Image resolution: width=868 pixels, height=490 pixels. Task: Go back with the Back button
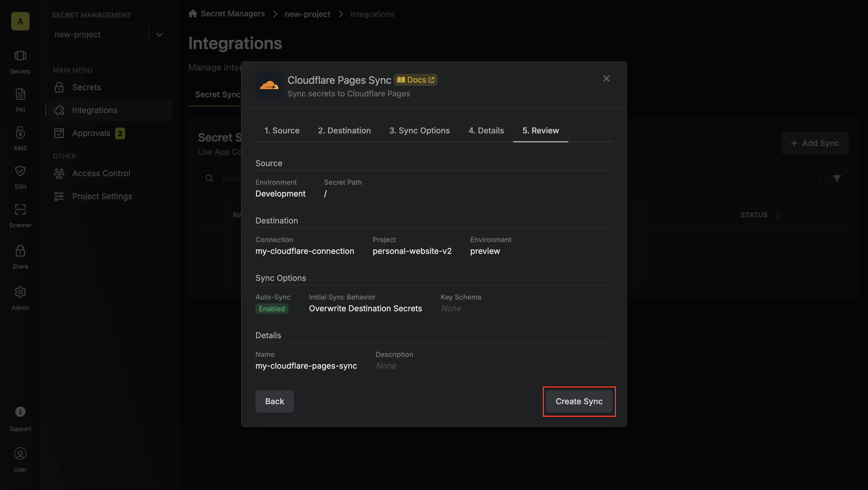click(274, 401)
